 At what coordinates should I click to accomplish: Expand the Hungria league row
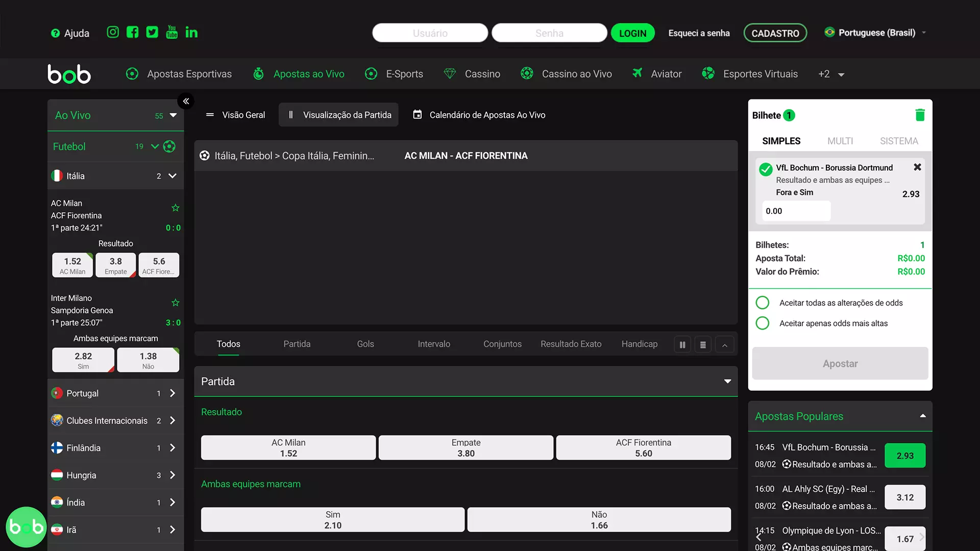tap(116, 475)
